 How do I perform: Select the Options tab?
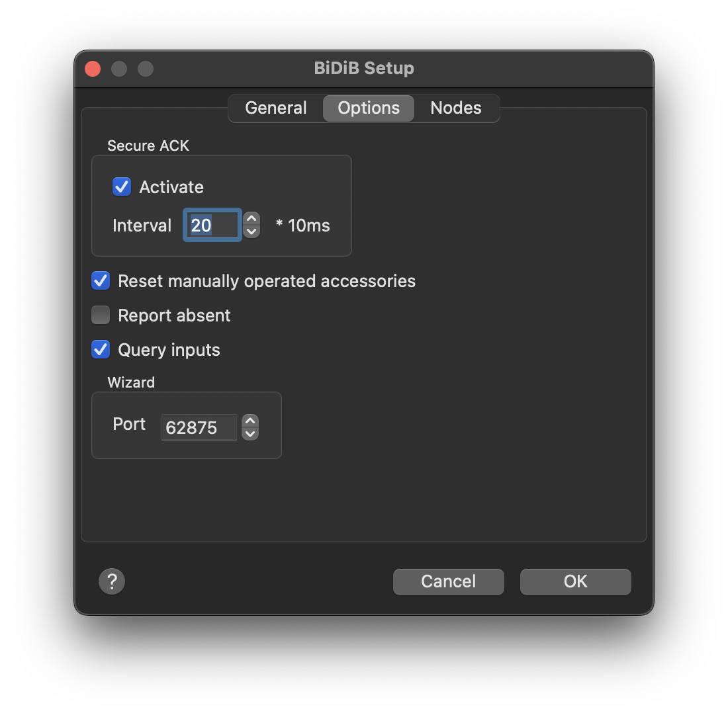pyautogui.click(x=369, y=108)
